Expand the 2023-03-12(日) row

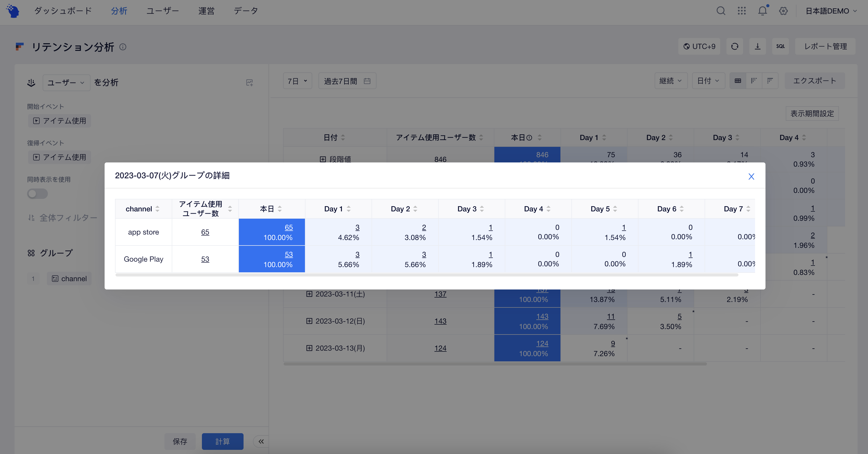coord(309,321)
